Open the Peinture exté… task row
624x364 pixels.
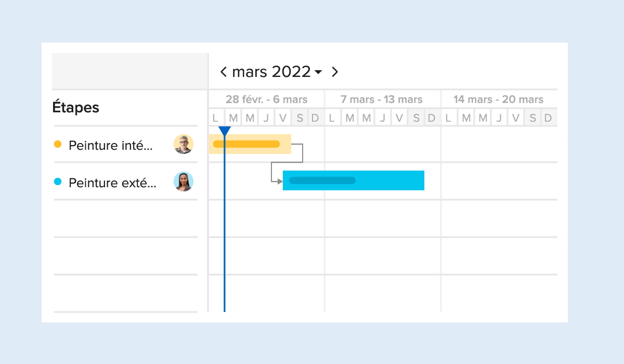coord(125,181)
